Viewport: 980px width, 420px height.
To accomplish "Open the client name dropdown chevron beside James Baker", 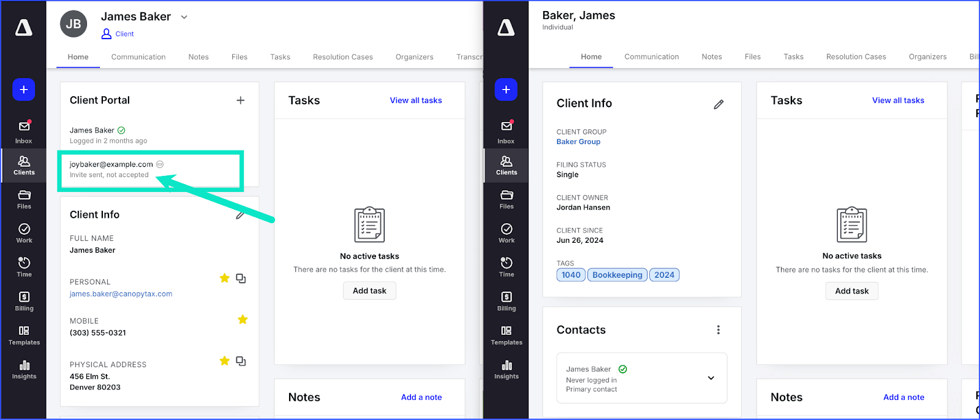I will click(184, 17).
